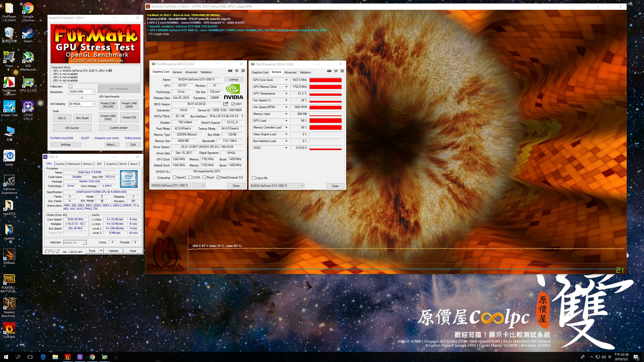Open Steam desktop icon
The height and width of the screenshot is (362, 644).
click(28, 35)
